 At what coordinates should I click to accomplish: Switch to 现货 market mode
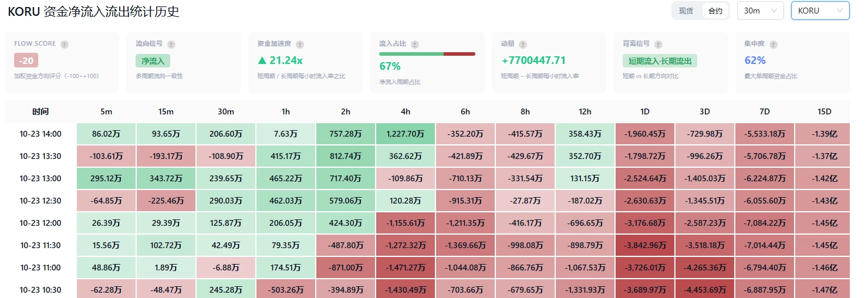click(686, 11)
